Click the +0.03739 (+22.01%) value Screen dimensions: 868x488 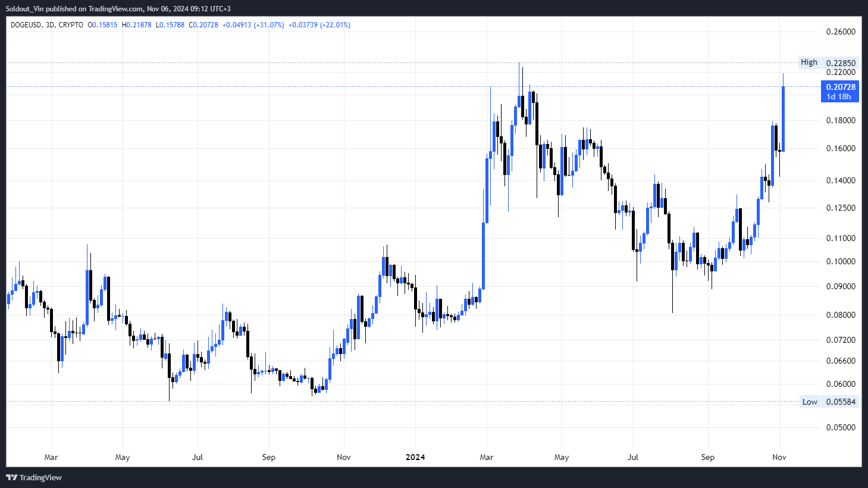tap(319, 25)
